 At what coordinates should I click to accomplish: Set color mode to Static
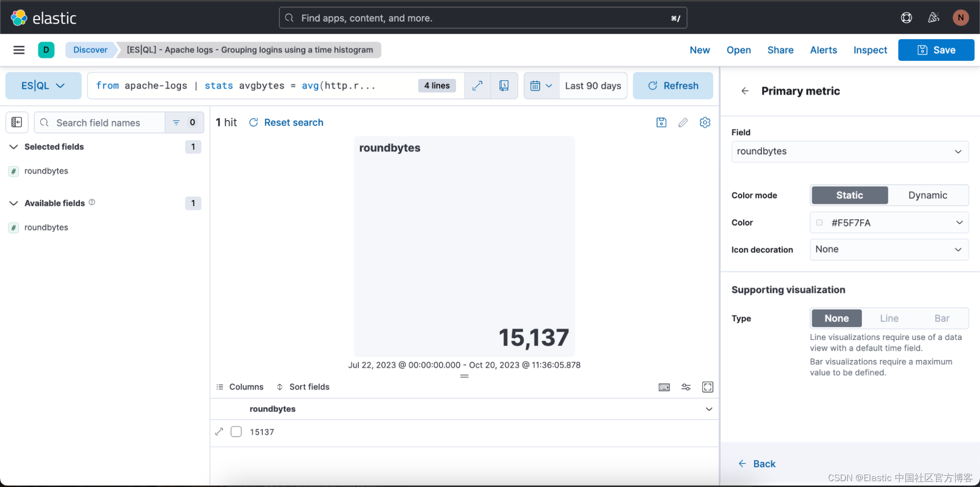click(x=850, y=195)
